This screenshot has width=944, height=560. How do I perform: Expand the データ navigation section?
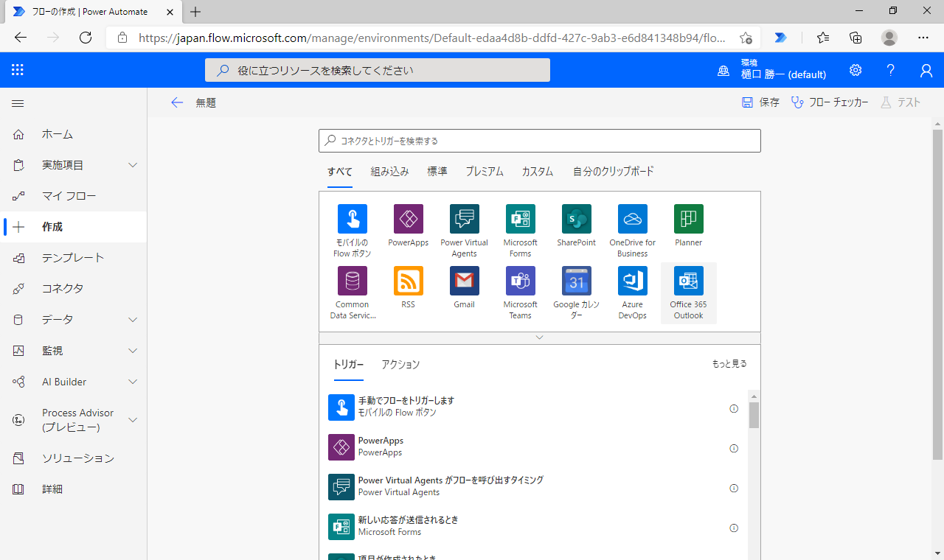click(x=133, y=320)
